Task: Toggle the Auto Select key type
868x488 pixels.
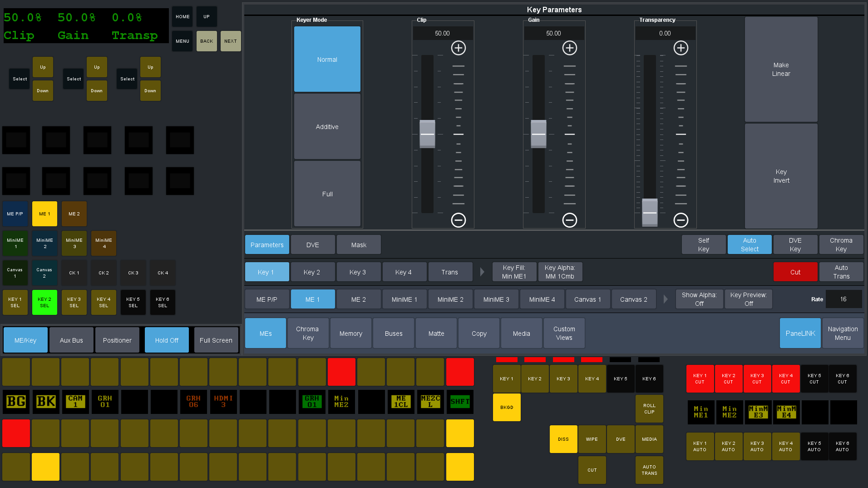Action: pyautogui.click(x=750, y=244)
